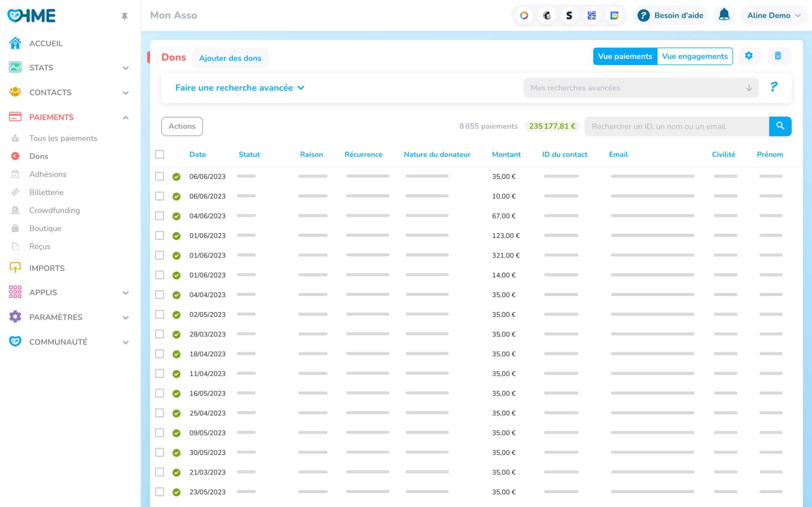Open the Dons table settings gear
The width and height of the screenshot is (812, 507).
tap(749, 56)
